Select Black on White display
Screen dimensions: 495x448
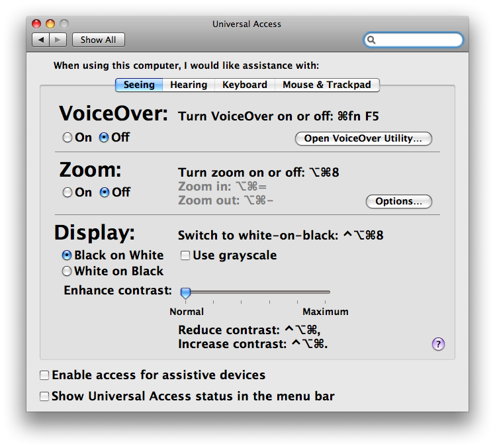tap(67, 255)
